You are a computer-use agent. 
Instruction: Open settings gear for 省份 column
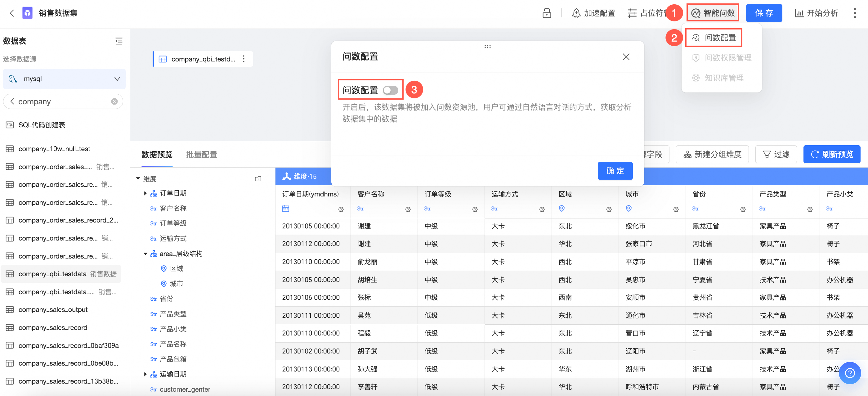[743, 209]
